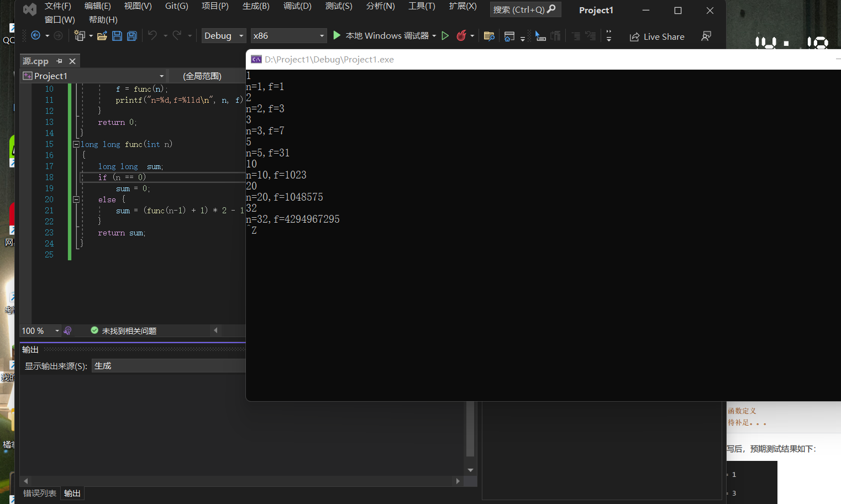The width and height of the screenshot is (841, 504).
Task: Click the brush code cleanup icon in the editor status bar
Action: [x=68, y=330]
